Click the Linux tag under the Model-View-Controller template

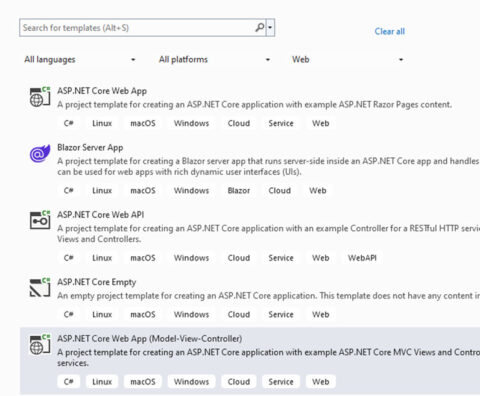pyautogui.click(x=102, y=382)
